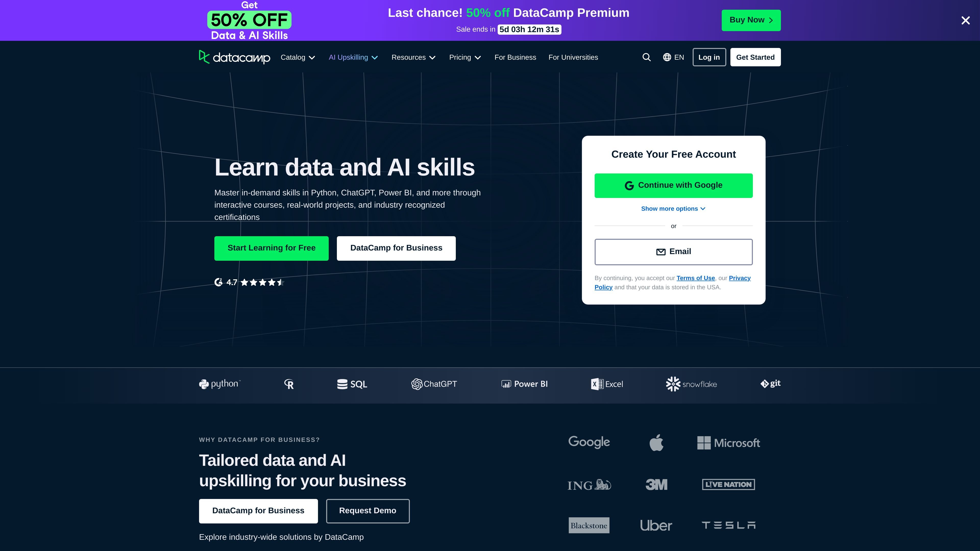Click the Blackstone logo

click(589, 525)
